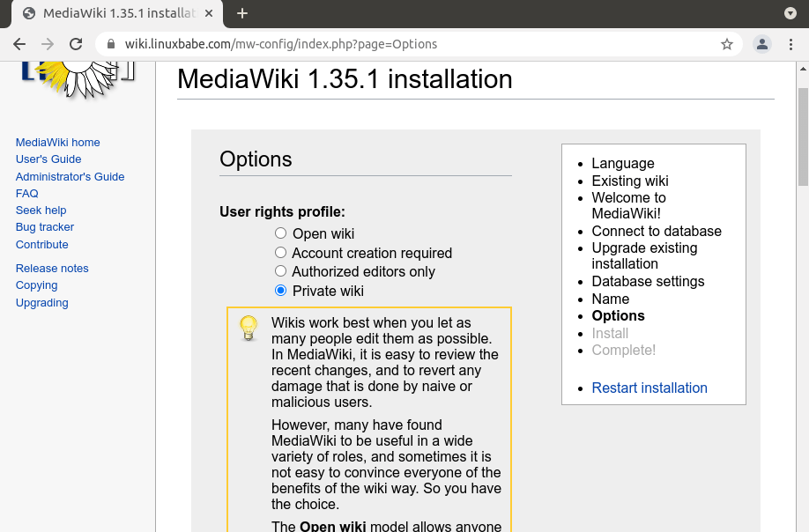Click the Restart installation link
Screen dimensions: 809x532
(649, 388)
